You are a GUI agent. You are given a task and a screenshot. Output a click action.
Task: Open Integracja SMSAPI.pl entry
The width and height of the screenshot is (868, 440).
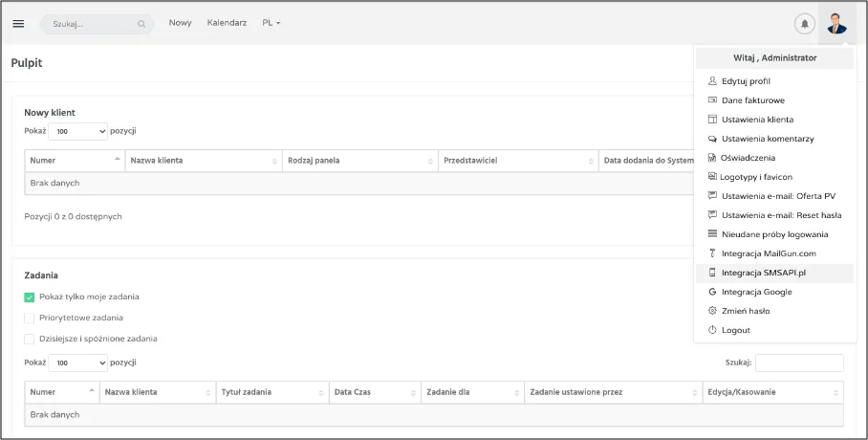(774, 273)
